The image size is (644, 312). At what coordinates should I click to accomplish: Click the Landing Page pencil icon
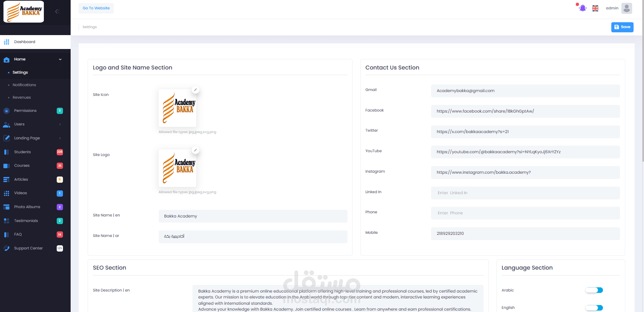[x=7, y=138]
